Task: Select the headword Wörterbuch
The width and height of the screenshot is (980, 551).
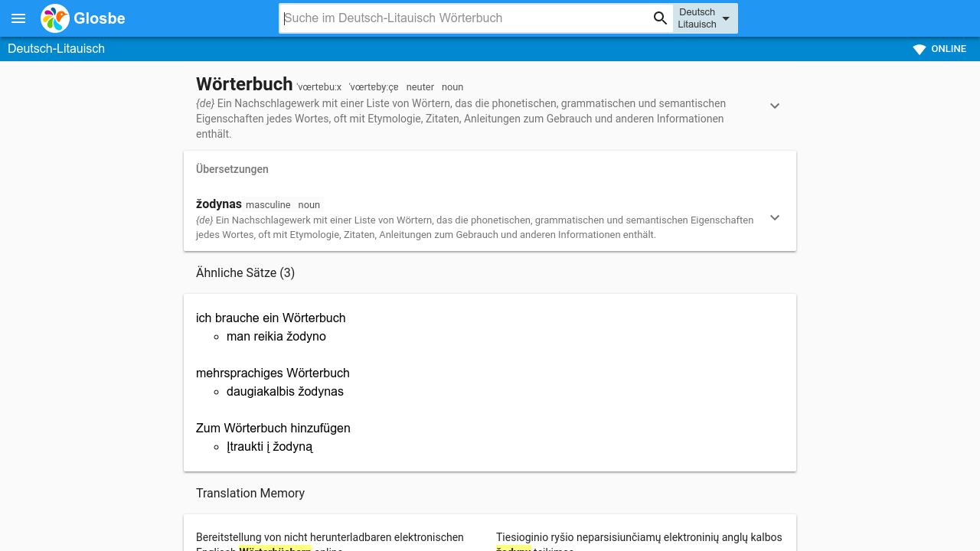Action: point(244,84)
